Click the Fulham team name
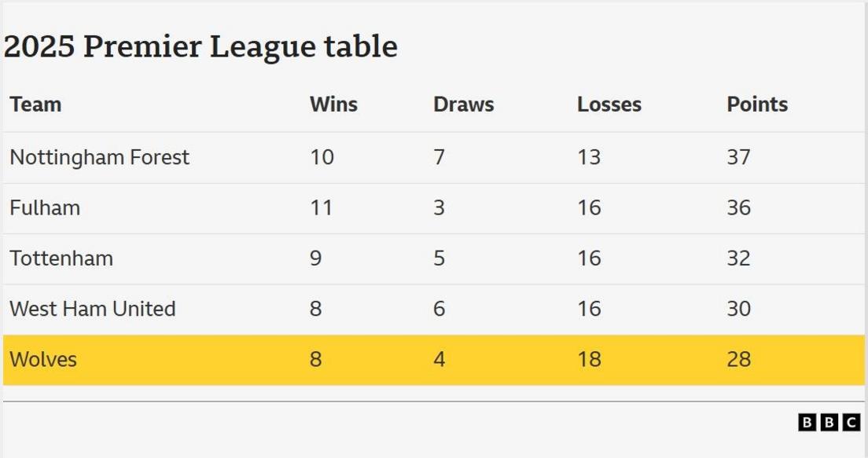Viewport: 868px width, 458px height. pos(45,208)
